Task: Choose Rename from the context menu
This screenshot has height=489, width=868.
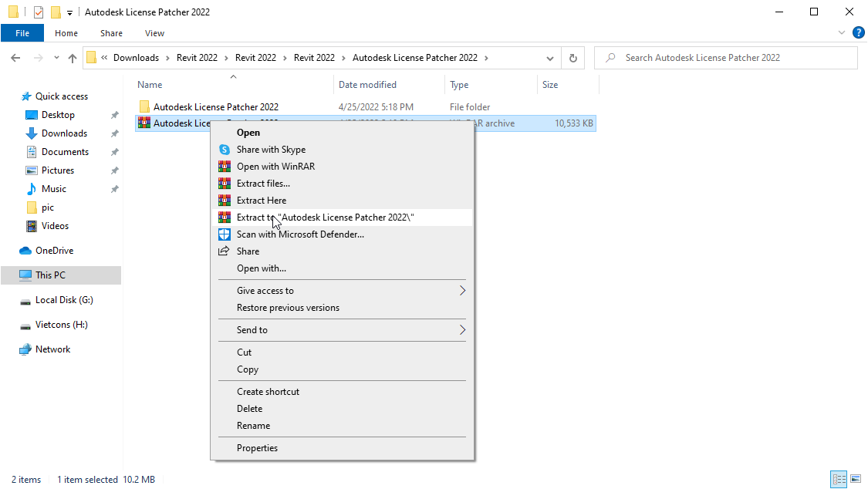Action: pyautogui.click(x=254, y=426)
